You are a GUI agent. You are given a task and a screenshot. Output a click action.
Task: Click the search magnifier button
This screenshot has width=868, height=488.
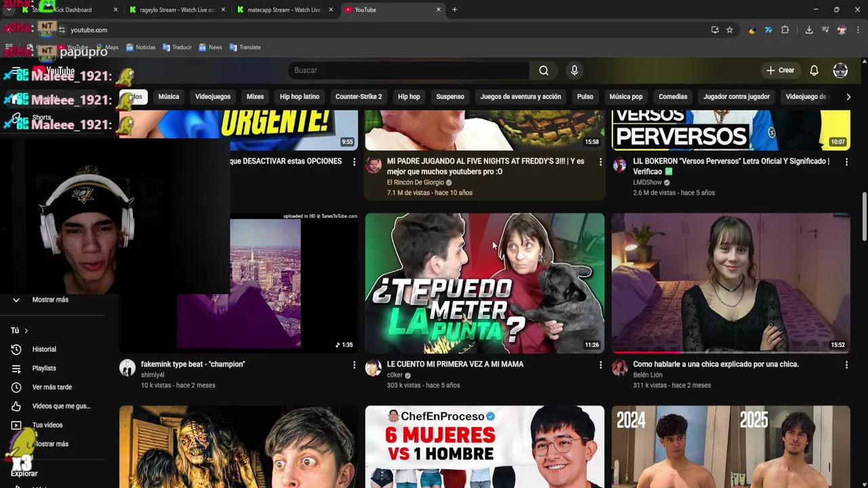click(544, 70)
